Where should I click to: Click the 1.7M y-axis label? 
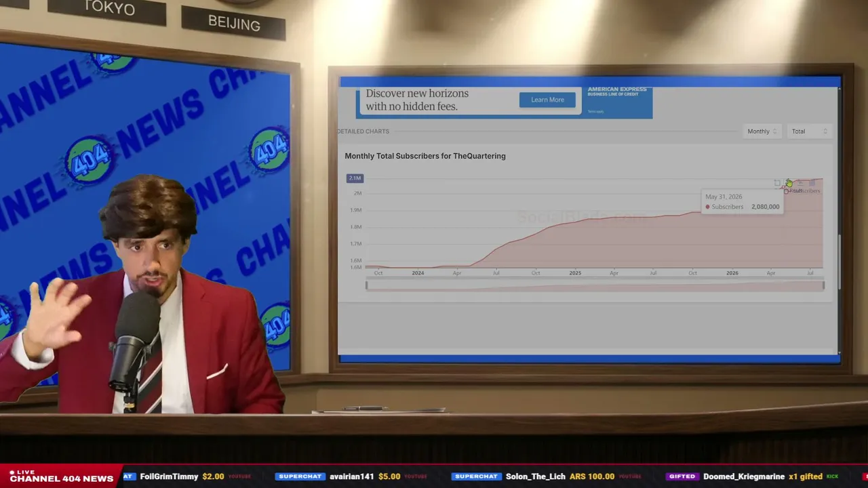(356, 243)
